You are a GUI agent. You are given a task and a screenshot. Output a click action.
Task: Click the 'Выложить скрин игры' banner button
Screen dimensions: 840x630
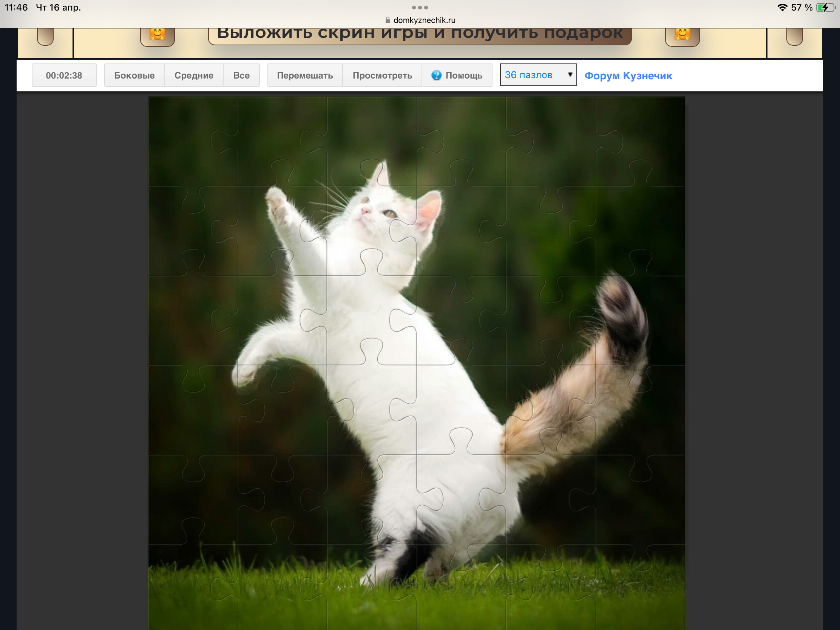coord(420,35)
